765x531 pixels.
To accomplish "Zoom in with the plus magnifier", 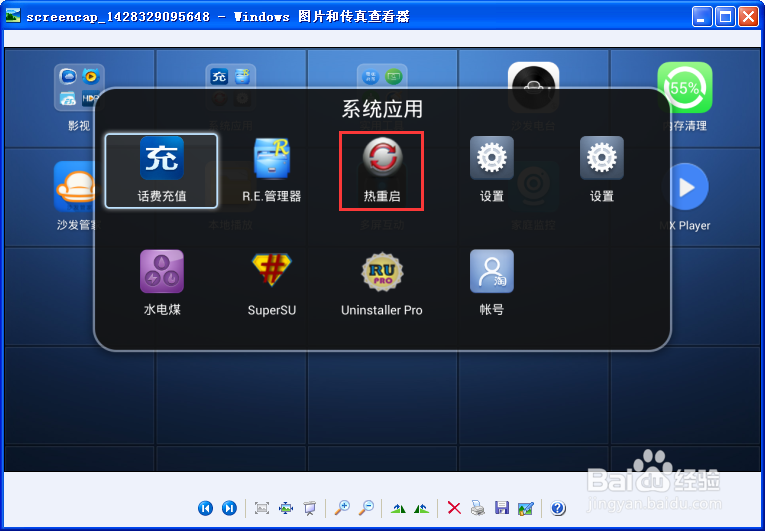I will 342,508.
